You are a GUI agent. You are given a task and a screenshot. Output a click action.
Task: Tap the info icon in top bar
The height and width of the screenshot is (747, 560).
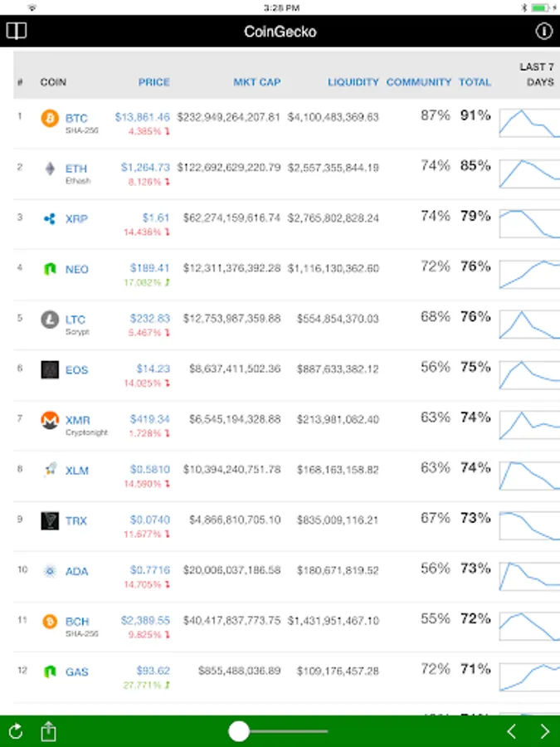[x=544, y=32]
